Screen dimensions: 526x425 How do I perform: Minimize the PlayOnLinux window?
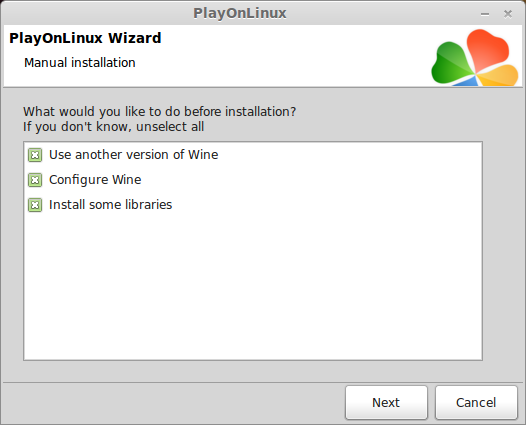pos(485,14)
